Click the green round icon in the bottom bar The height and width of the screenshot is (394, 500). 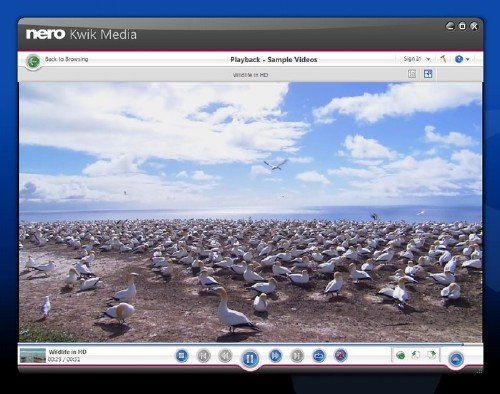(x=401, y=355)
